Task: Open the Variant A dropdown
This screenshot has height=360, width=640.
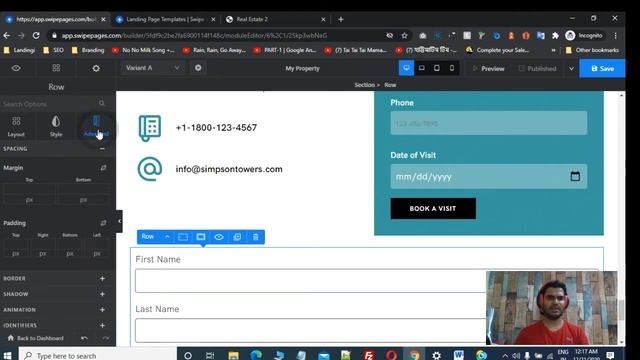Action: 152,68
